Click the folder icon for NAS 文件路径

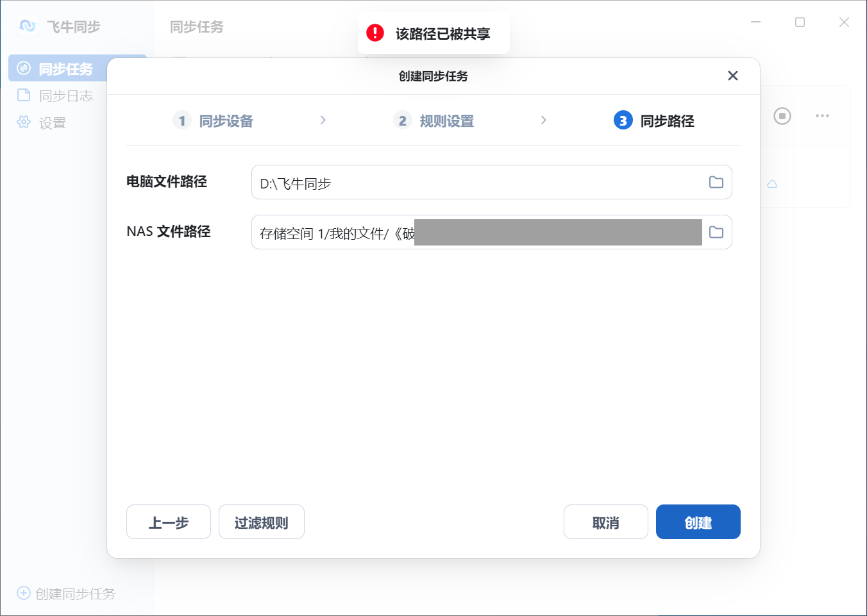(716, 232)
